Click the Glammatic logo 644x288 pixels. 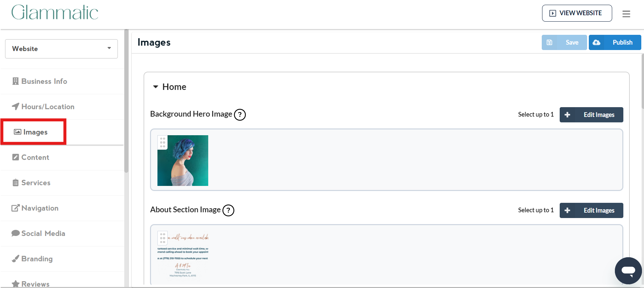[x=55, y=13]
